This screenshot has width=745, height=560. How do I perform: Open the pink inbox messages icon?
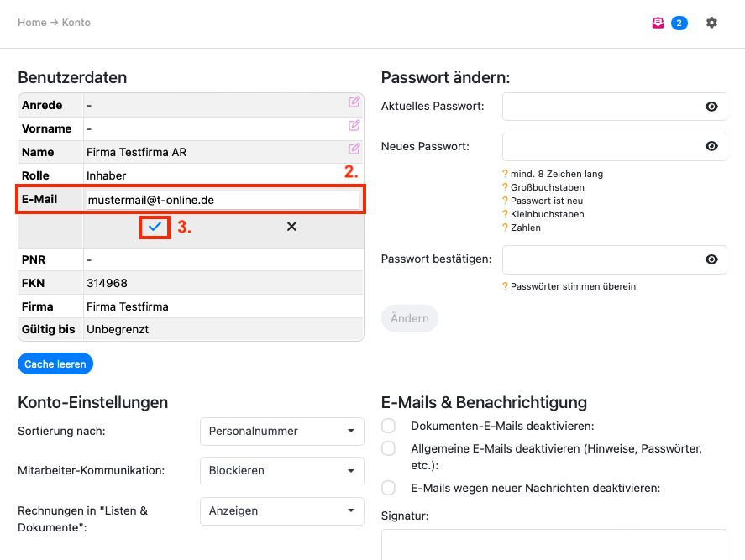658,23
